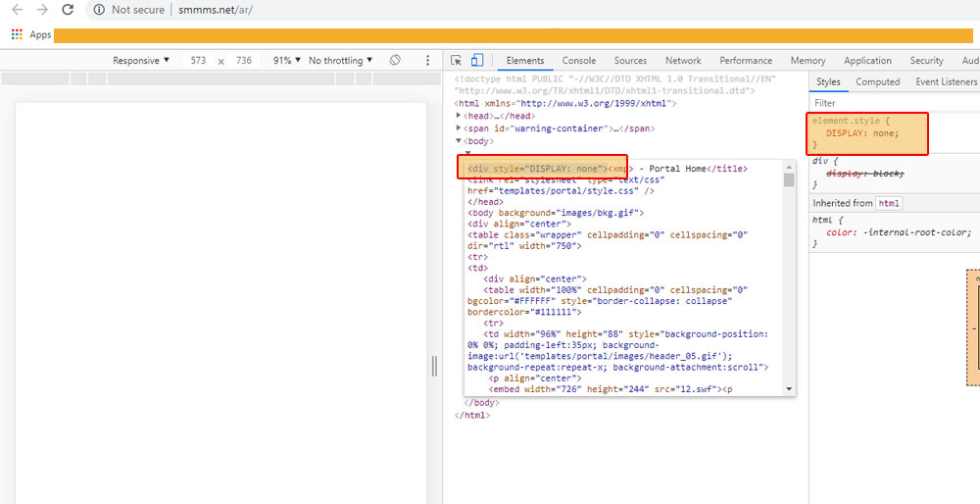The image size is (980, 504).
Task: Click the browser back arrow
Action: (17, 10)
